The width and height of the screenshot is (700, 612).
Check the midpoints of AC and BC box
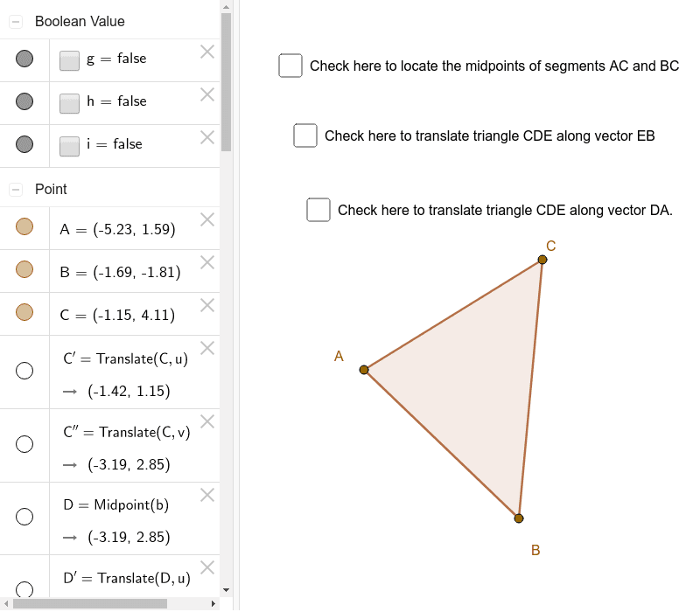point(290,66)
